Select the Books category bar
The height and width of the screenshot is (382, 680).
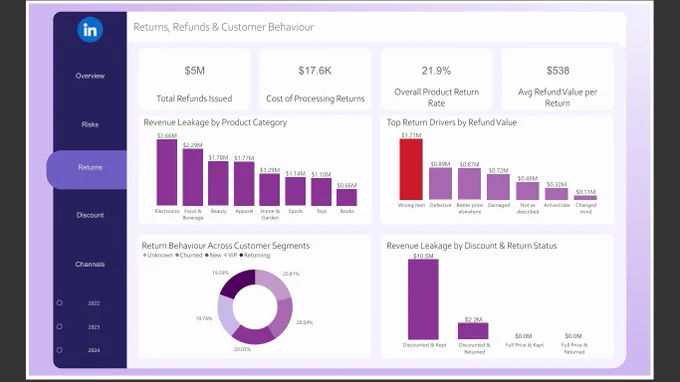tap(347, 197)
